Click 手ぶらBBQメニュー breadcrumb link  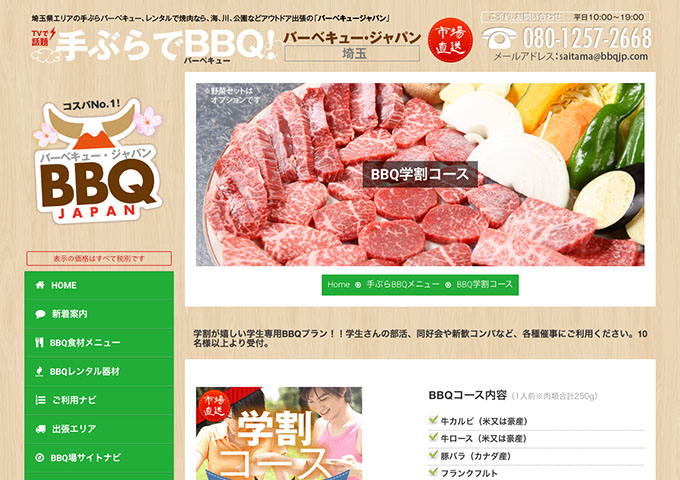tap(403, 284)
